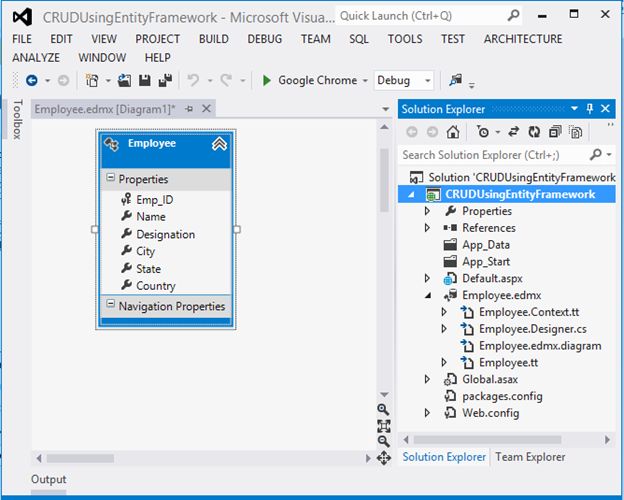Click the Save toolbar icon
This screenshot has width=624, height=500.
tap(144, 81)
